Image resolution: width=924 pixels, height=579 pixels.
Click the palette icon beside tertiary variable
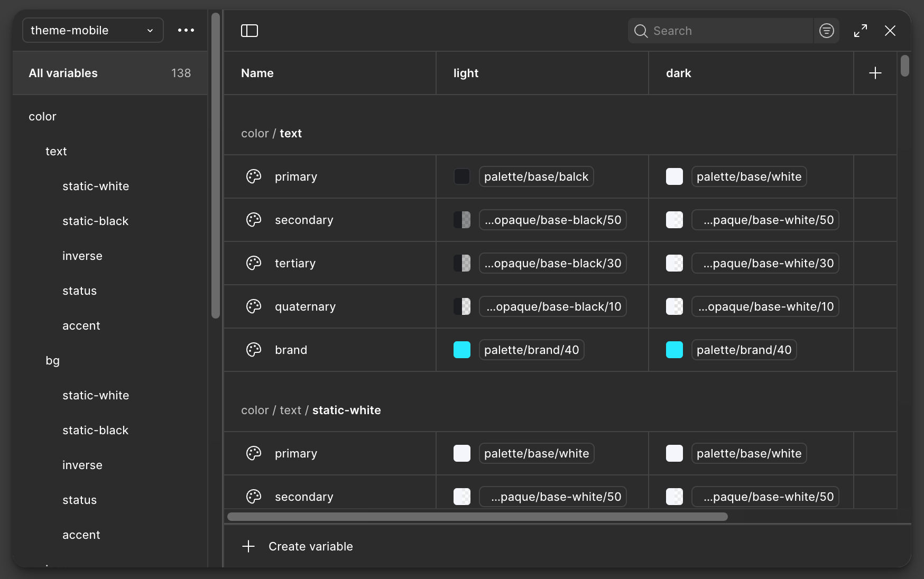coord(254,263)
